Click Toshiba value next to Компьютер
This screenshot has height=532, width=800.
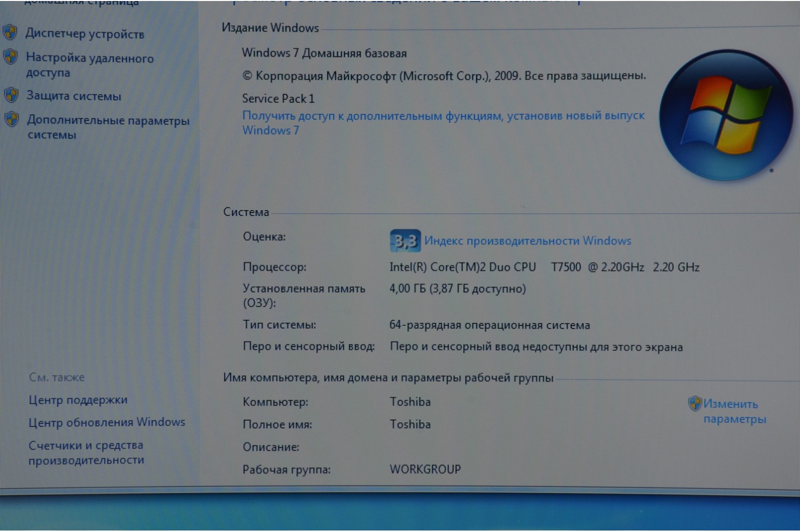[x=410, y=402]
